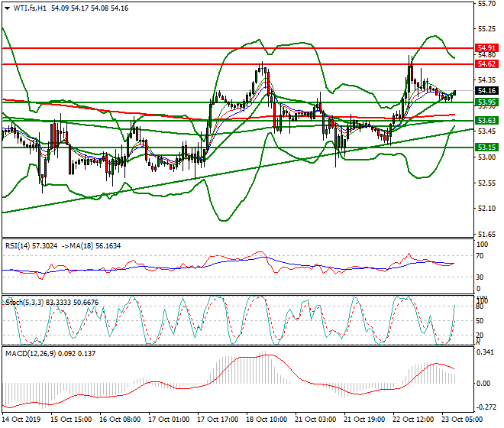Click the dropdown triangle beside WTI.fs,H1
504x428 pixels.
[x=8, y=8]
